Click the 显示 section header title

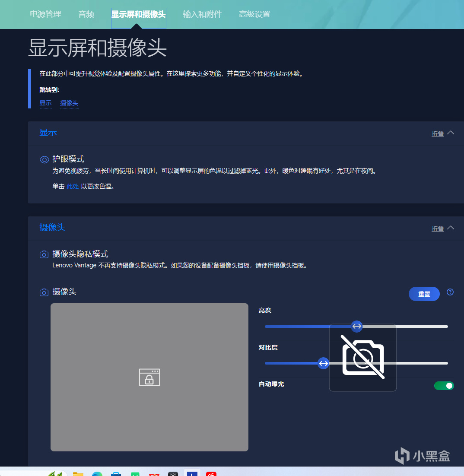click(48, 132)
